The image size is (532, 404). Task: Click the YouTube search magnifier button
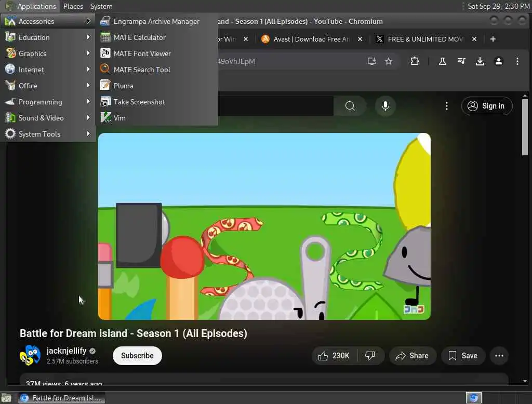[350, 106]
